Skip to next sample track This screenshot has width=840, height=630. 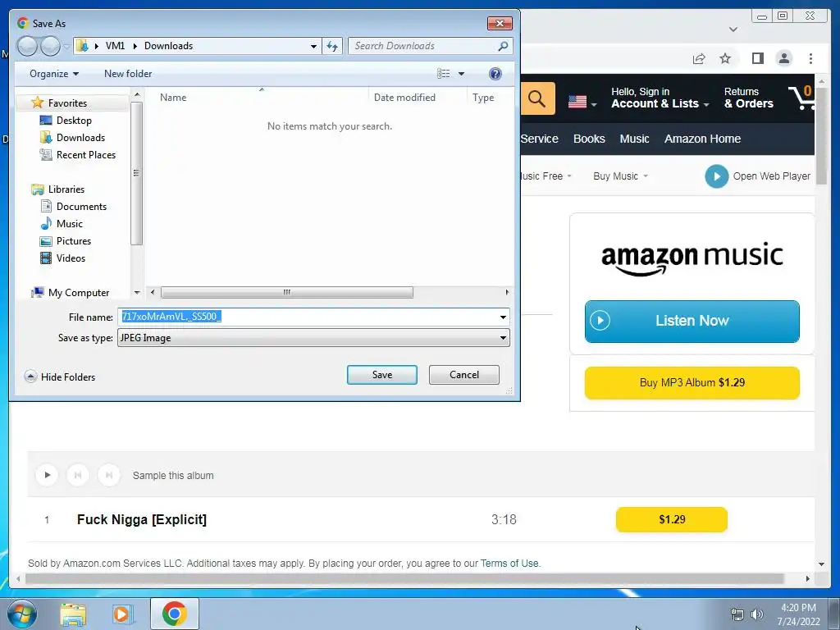[x=109, y=475]
